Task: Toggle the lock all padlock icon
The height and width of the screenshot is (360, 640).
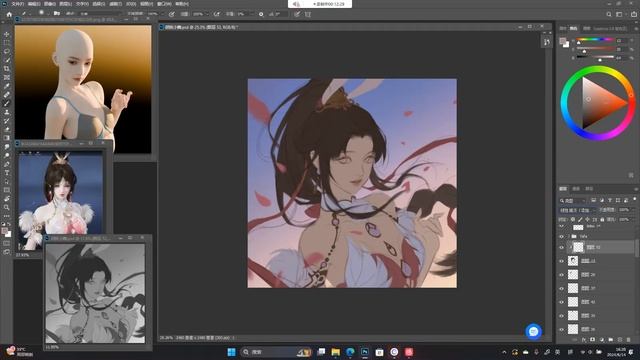Action: [602, 220]
